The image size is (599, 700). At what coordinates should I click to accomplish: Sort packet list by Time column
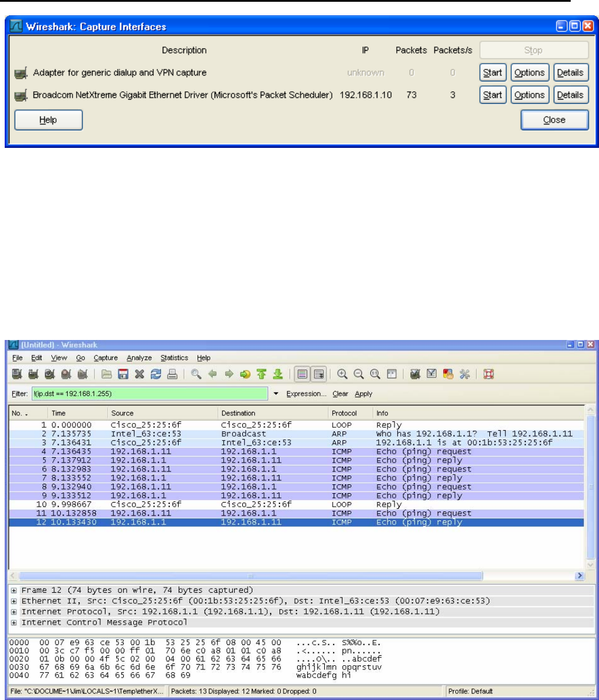click(77, 413)
